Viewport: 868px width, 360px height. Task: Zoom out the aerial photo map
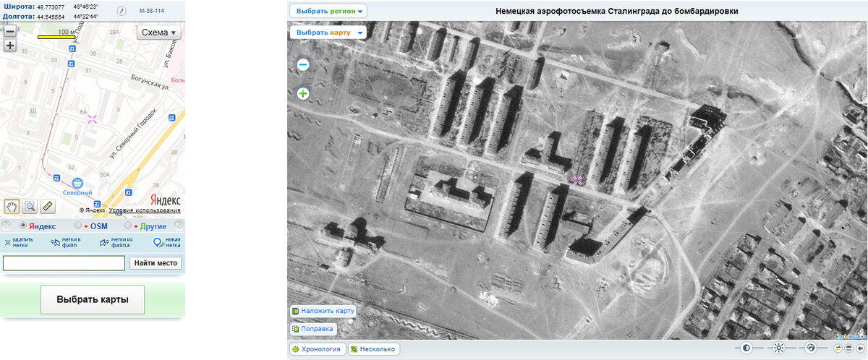[303, 64]
